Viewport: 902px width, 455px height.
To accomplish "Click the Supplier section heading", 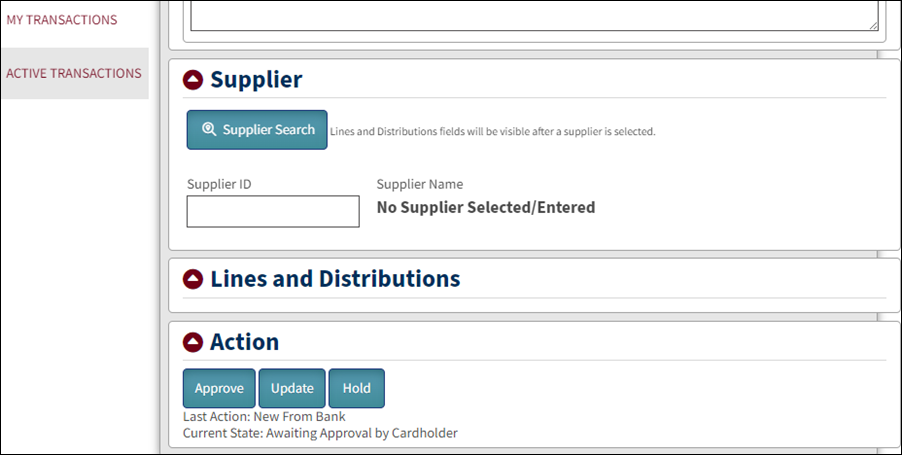I will click(x=256, y=79).
